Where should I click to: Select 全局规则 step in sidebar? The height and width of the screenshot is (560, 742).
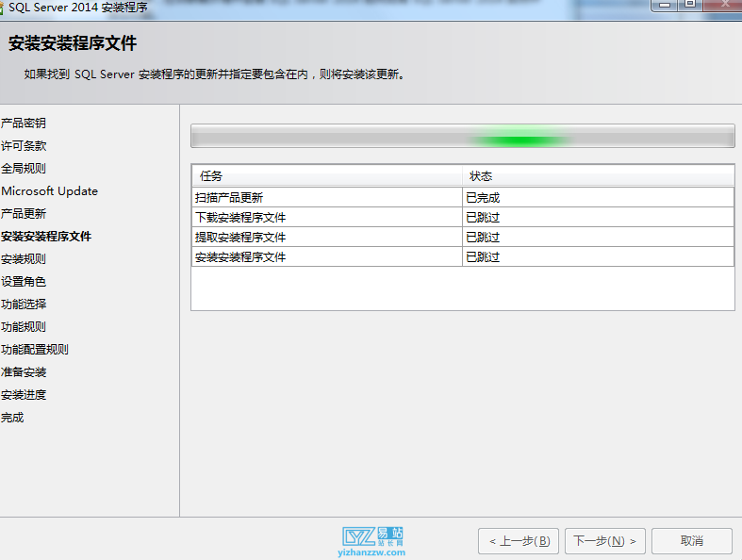(x=24, y=169)
